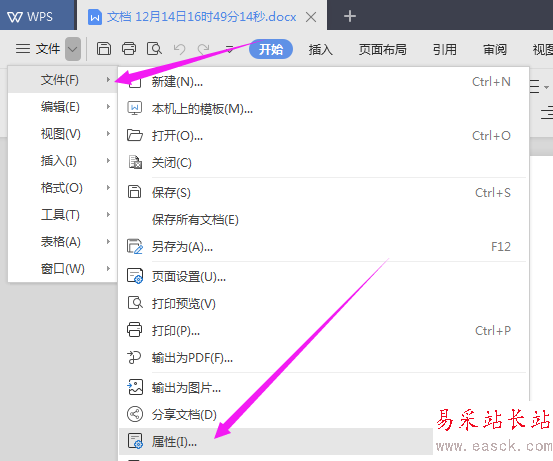Choose 打印预览(V) menu entry
553x461 pixels.
[x=324, y=303]
